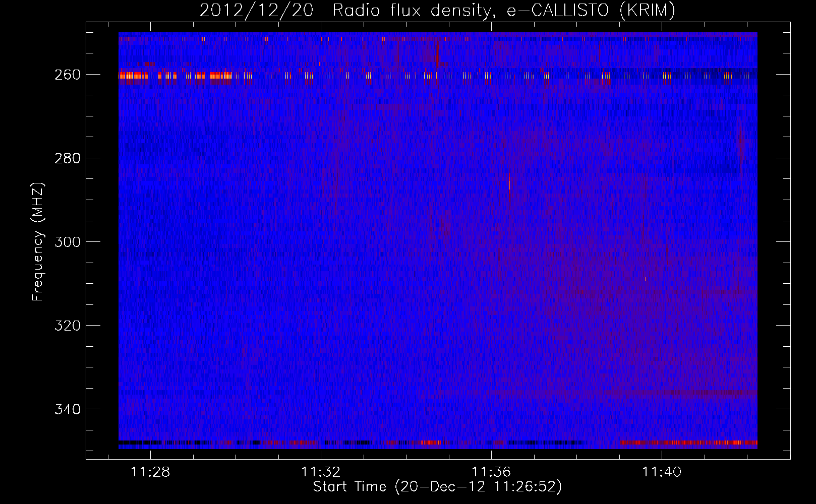Click the 340 frequency tick label
The height and width of the screenshot is (504, 816).
(x=68, y=409)
